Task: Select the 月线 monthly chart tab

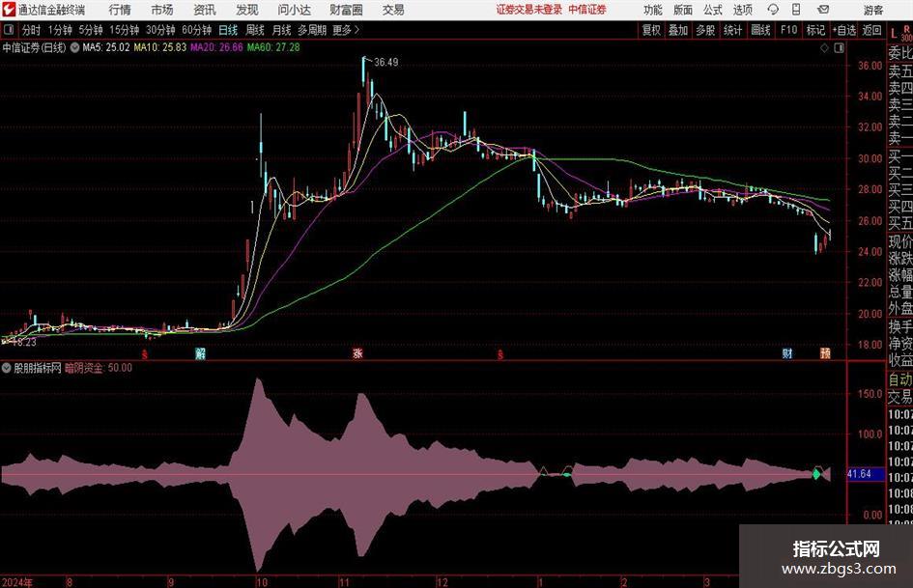Action: (281, 30)
